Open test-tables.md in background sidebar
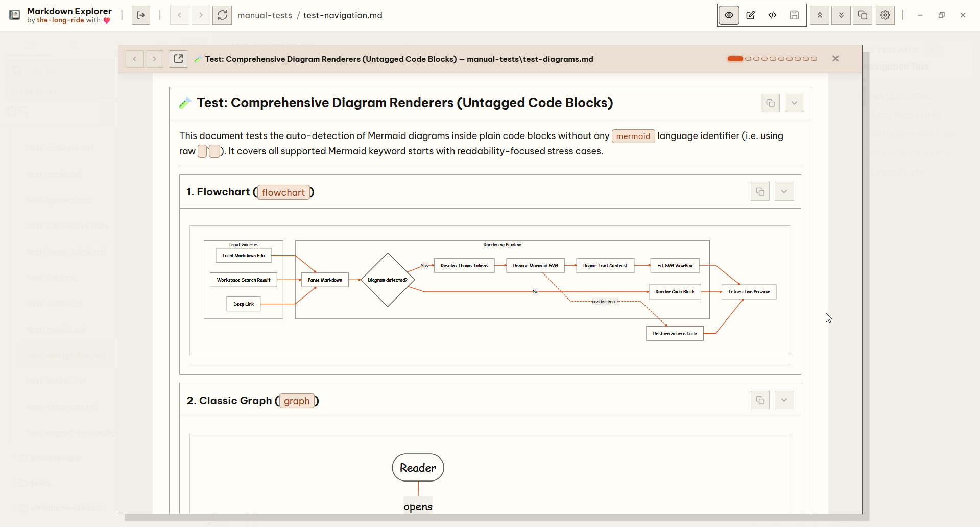Image resolution: width=980 pixels, height=527 pixels. pyautogui.click(x=57, y=381)
